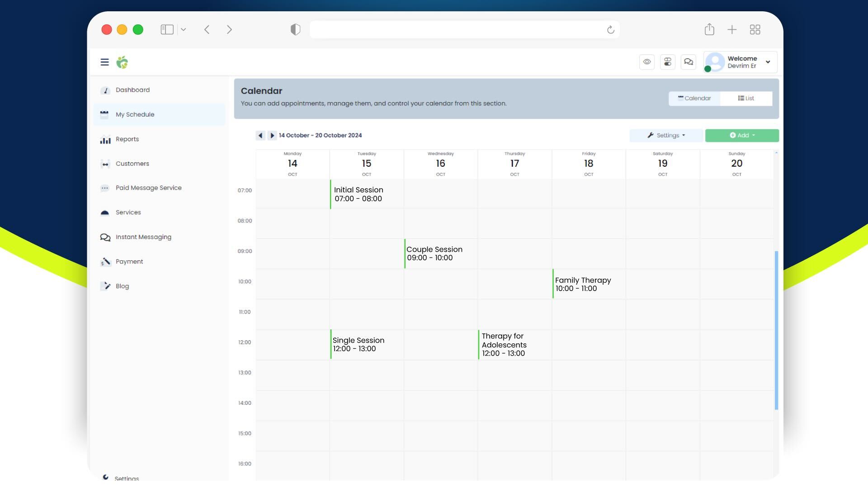
Task: Toggle the eye visibility icon
Action: (x=647, y=61)
